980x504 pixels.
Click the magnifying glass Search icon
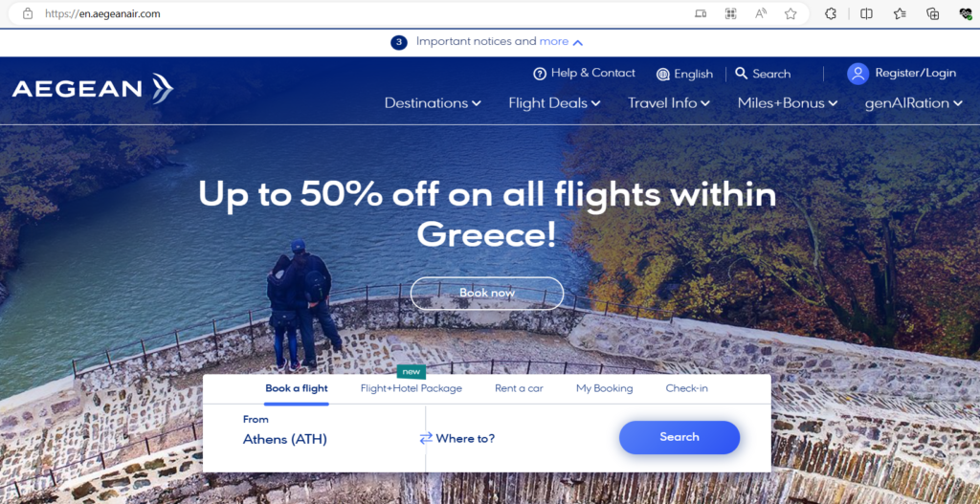742,73
